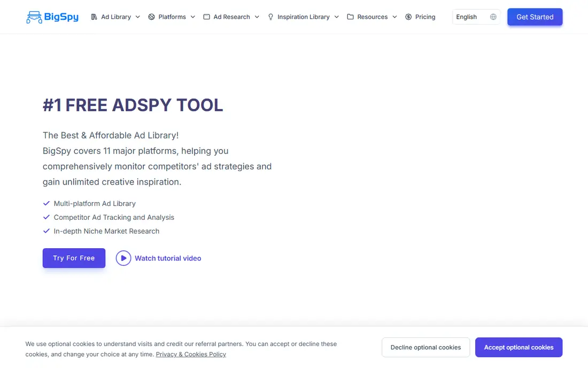Screen dimensions: 588x368
Task: Open the English language selector
Action: pos(476,17)
